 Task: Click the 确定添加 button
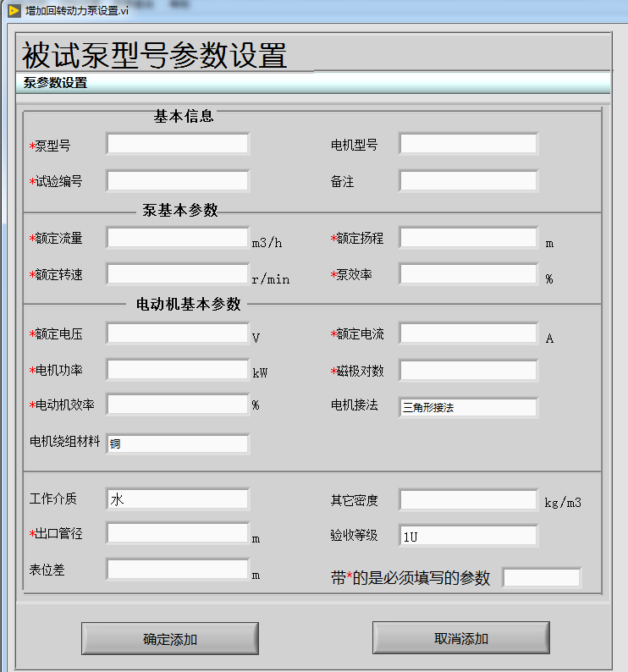coord(170,639)
